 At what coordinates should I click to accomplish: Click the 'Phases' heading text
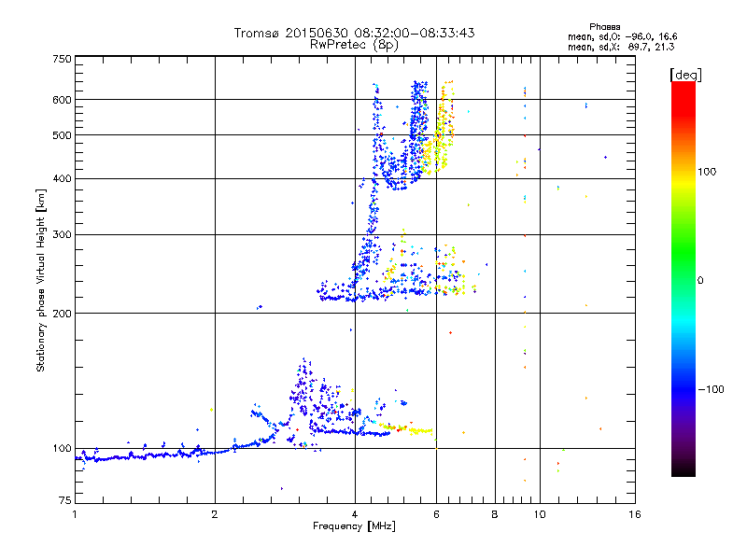[x=604, y=27]
